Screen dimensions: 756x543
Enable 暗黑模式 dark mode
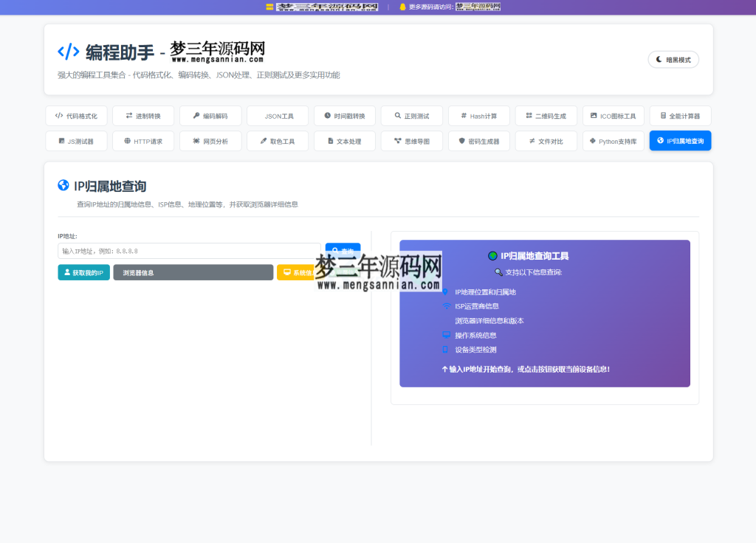673,59
